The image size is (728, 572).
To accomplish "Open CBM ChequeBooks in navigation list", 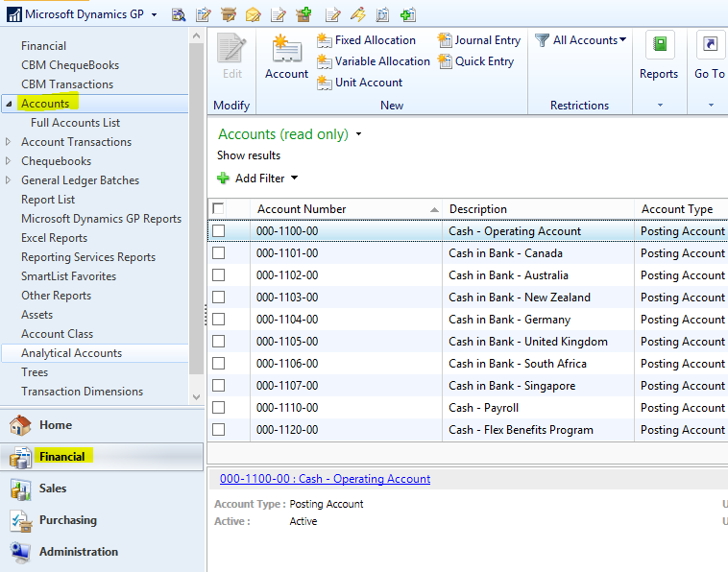I will coord(70,65).
